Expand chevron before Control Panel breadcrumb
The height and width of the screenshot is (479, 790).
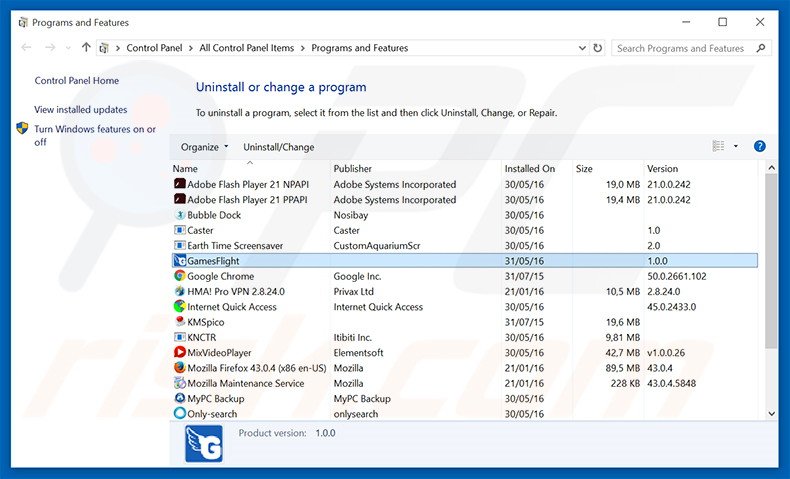118,48
